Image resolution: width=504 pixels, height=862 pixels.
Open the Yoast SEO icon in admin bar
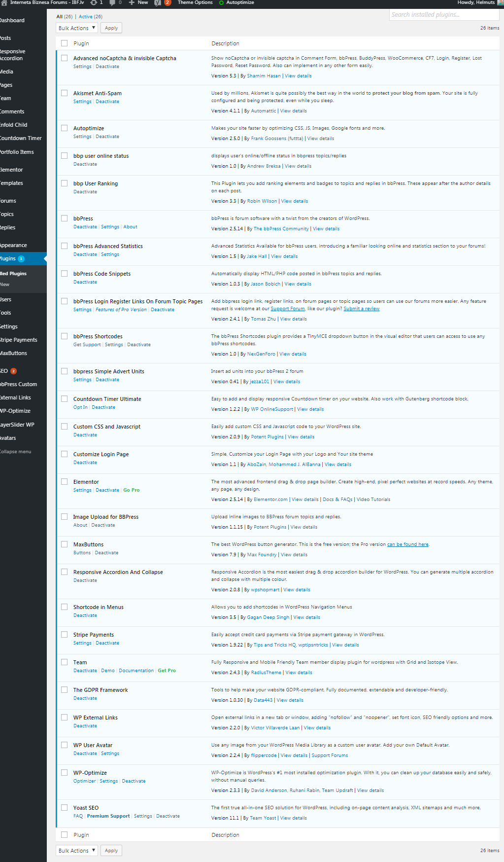[x=158, y=2]
